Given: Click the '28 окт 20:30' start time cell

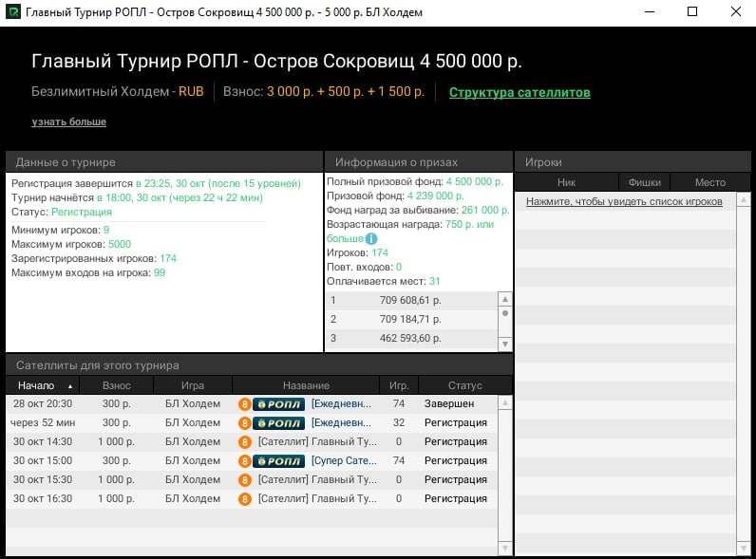Looking at the screenshot, I should click(43, 404).
